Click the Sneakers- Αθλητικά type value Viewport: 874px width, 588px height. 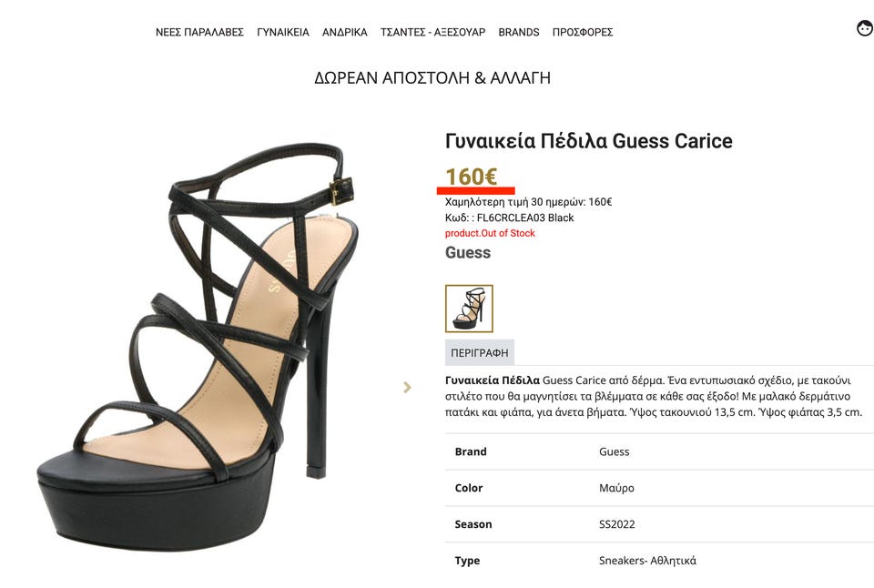coord(647,561)
